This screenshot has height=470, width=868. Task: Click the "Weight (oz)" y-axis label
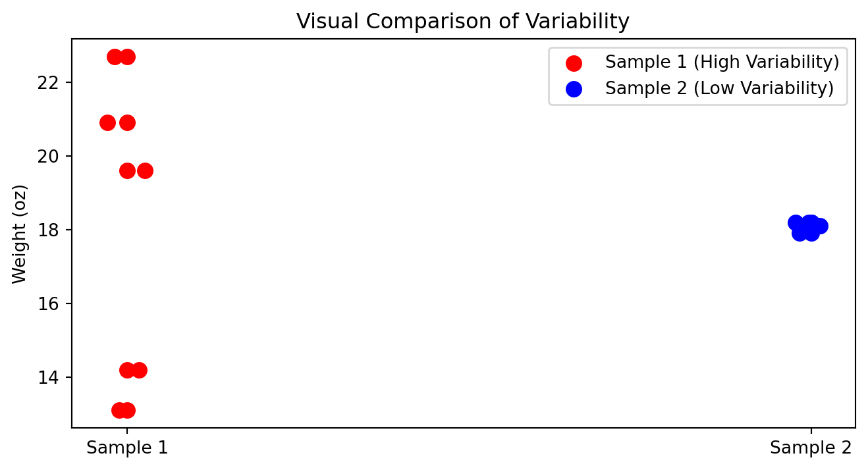(x=20, y=234)
